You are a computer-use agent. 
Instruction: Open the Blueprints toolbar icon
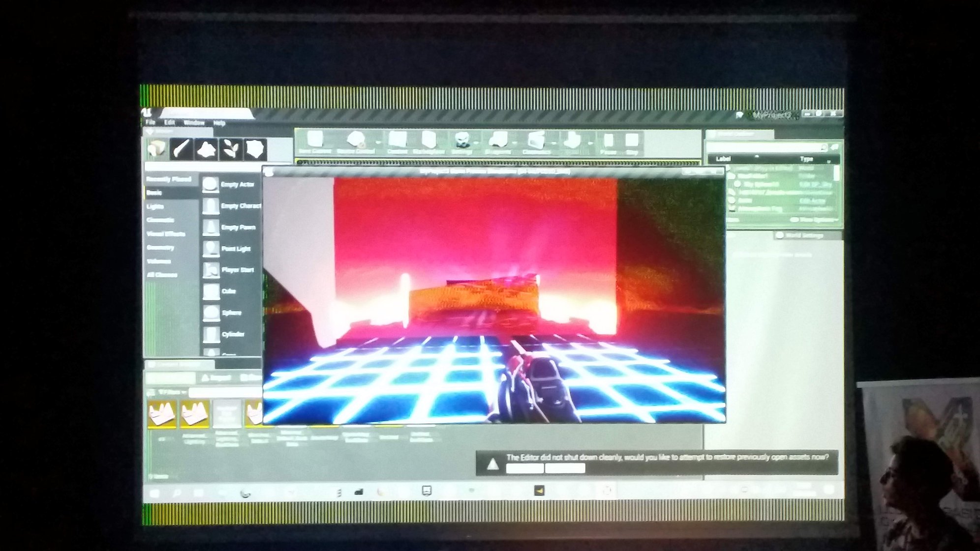pyautogui.click(x=498, y=140)
